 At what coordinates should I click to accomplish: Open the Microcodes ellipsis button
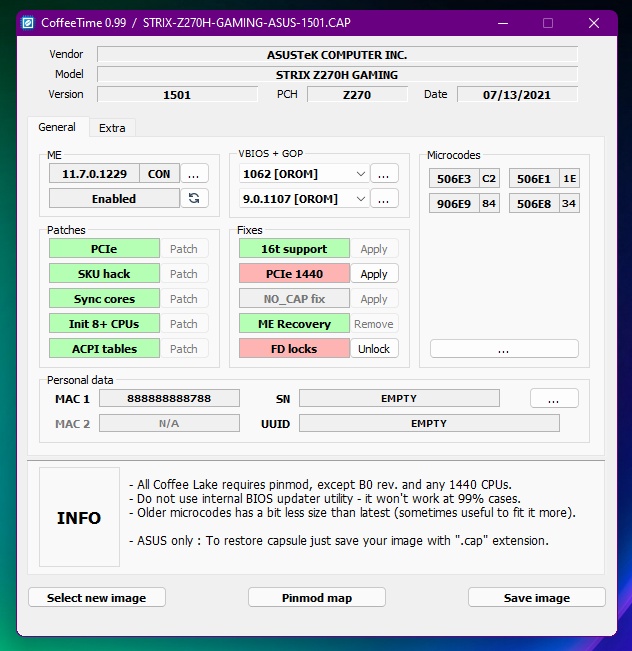click(504, 349)
